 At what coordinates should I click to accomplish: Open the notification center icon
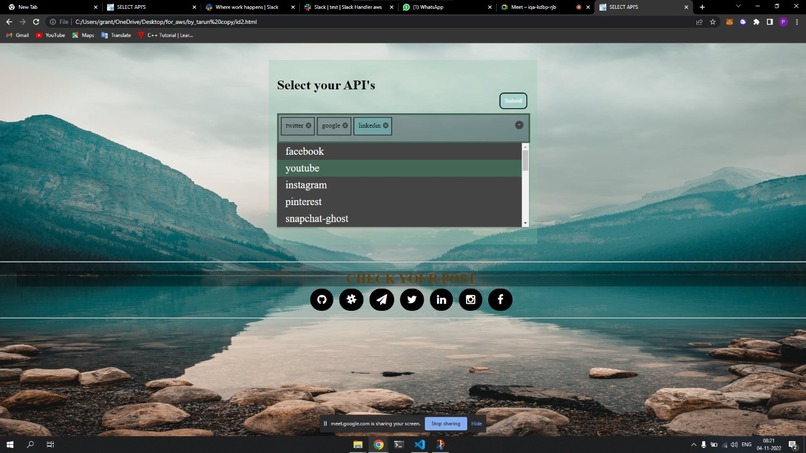coord(793,445)
